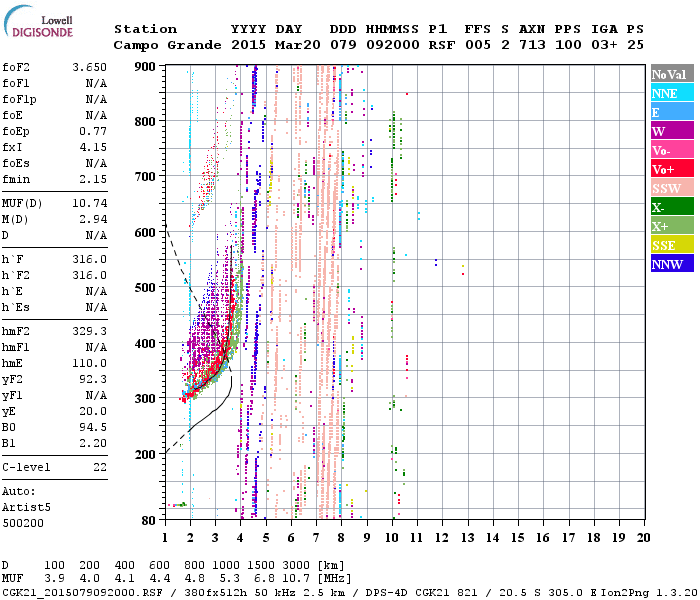Screen dimensions: 700x600
Task: Click the hmF2 value 329.3
Action: 90,331
